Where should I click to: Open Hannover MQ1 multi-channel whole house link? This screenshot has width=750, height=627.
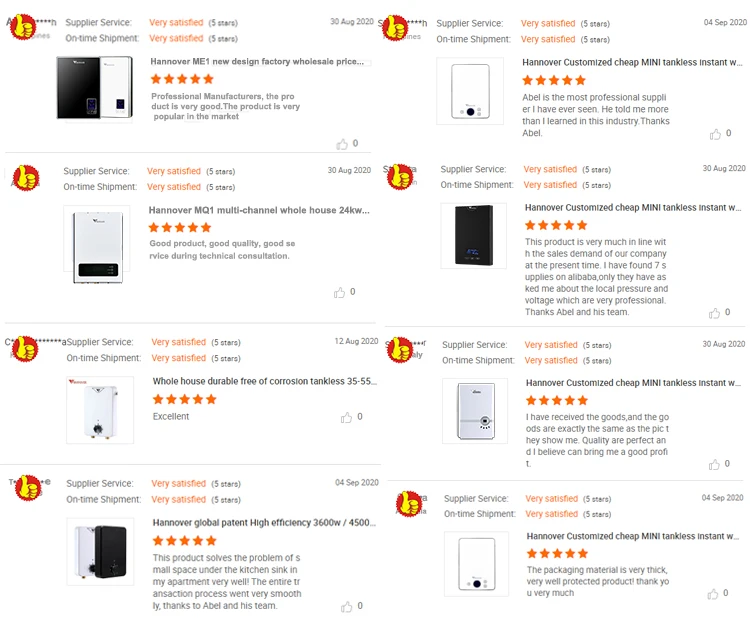(259, 211)
